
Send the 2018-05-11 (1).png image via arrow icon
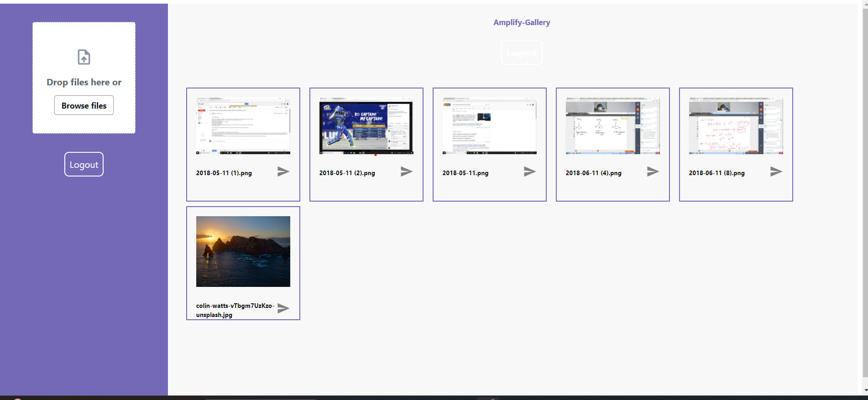tap(283, 171)
